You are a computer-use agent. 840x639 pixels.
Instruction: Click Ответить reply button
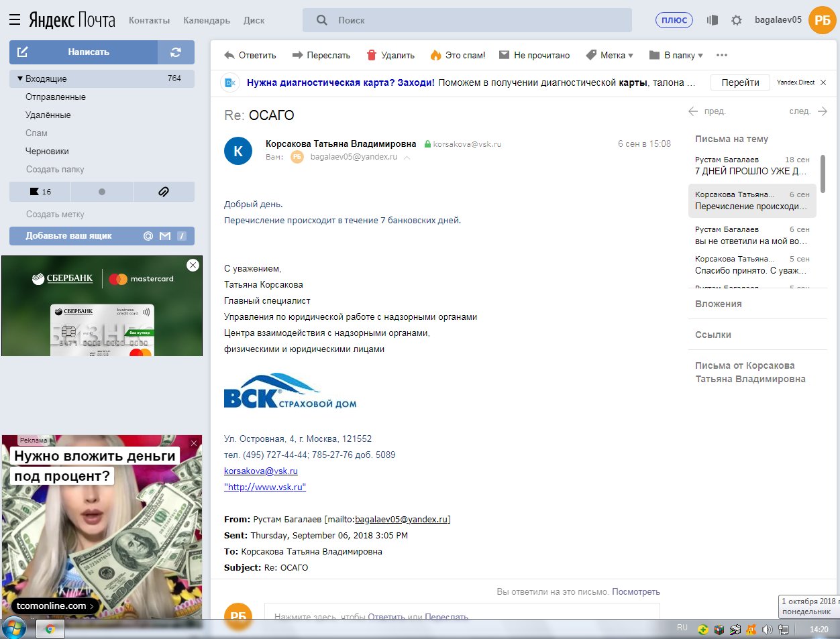click(250, 55)
